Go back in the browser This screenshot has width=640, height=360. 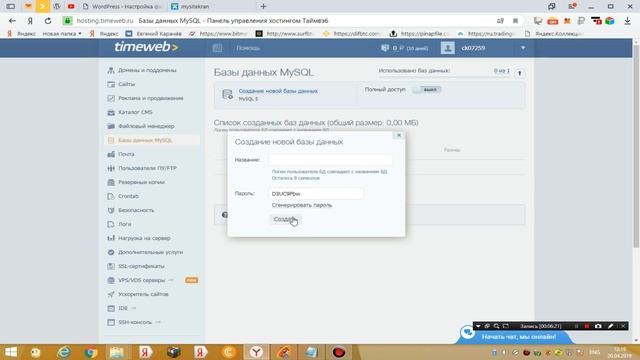[12, 21]
